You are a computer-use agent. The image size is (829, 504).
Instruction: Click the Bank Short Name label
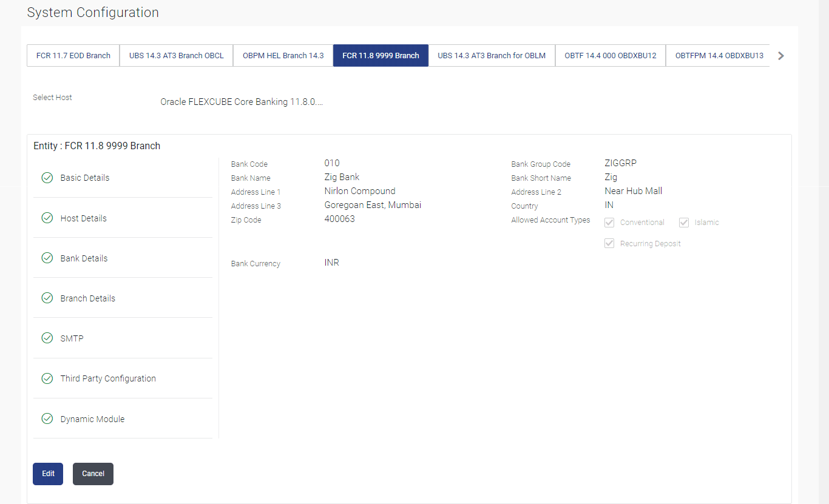click(541, 178)
